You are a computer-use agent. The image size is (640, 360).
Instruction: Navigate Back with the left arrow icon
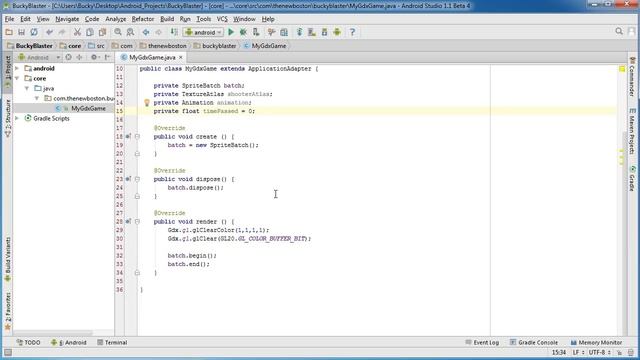pyautogui.click(x=146, y=32)
